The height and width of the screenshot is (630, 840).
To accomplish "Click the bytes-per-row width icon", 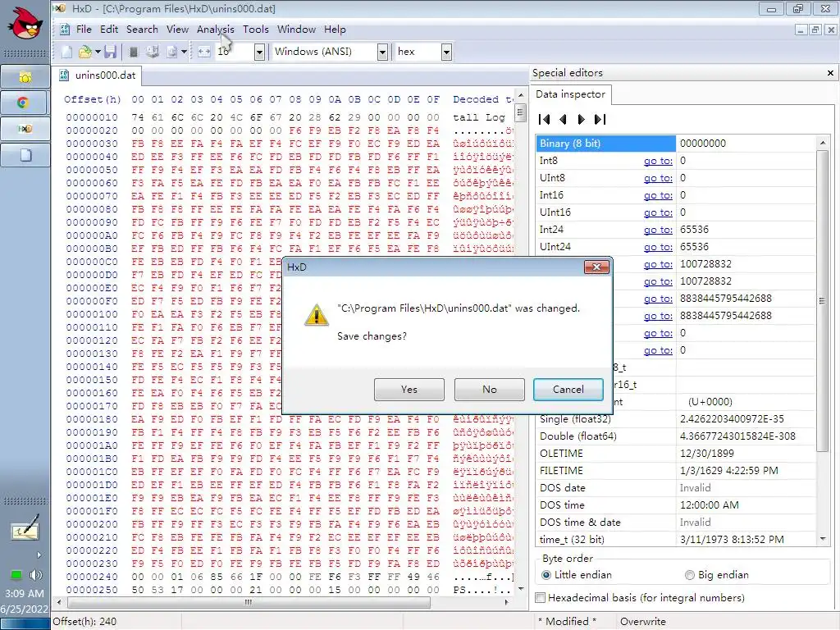I will (204, 52).
